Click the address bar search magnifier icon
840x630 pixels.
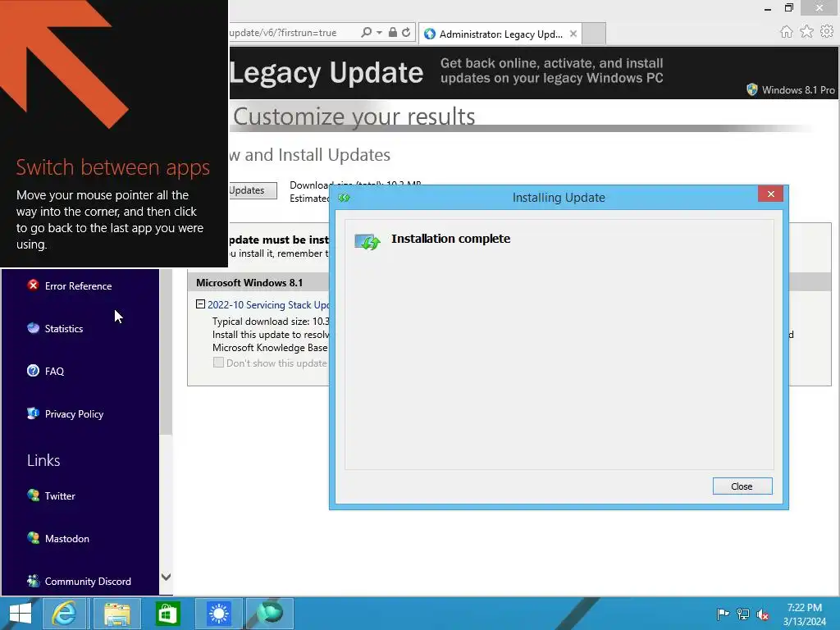[x=367, y=32]
